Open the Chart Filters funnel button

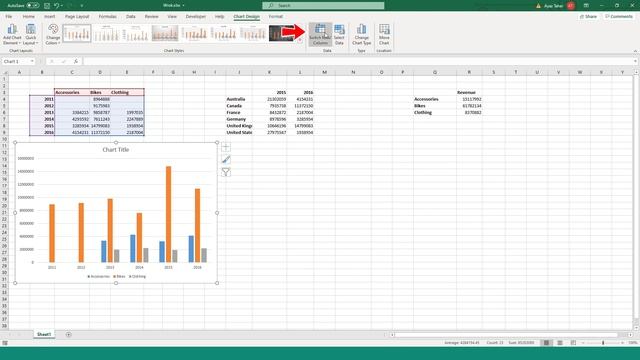pos(226,172)
